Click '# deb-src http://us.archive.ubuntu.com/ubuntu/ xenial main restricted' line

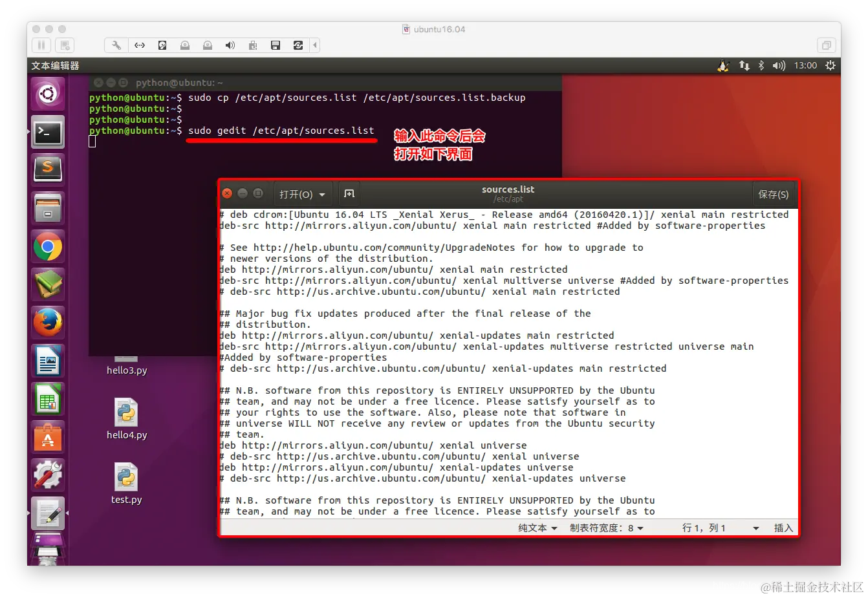(420, 292)
